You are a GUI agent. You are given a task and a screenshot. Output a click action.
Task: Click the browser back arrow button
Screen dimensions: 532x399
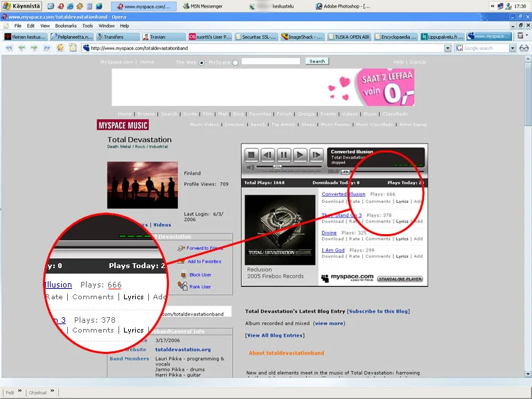[9, 48]
